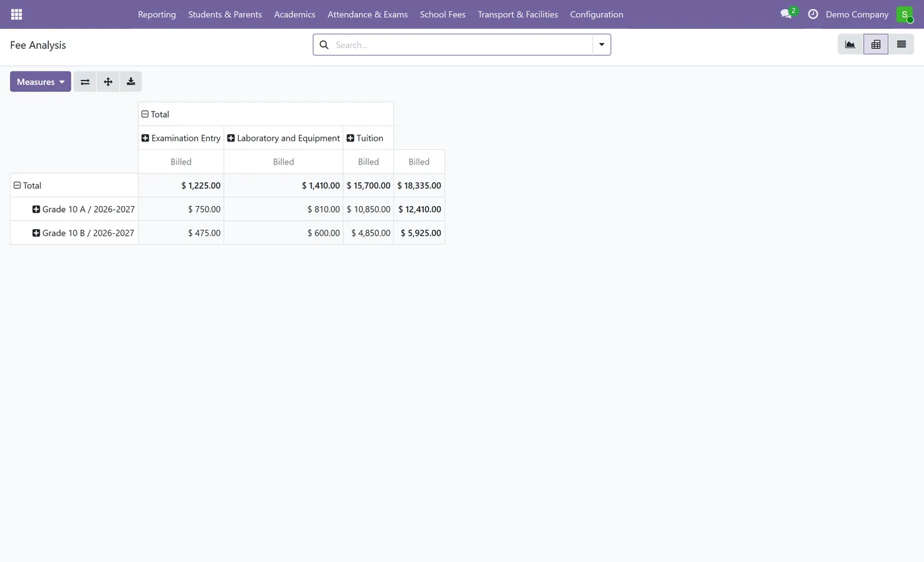924x562 pixels.
Task: Download the pivot table as xlsx
Action: point(131,82)
